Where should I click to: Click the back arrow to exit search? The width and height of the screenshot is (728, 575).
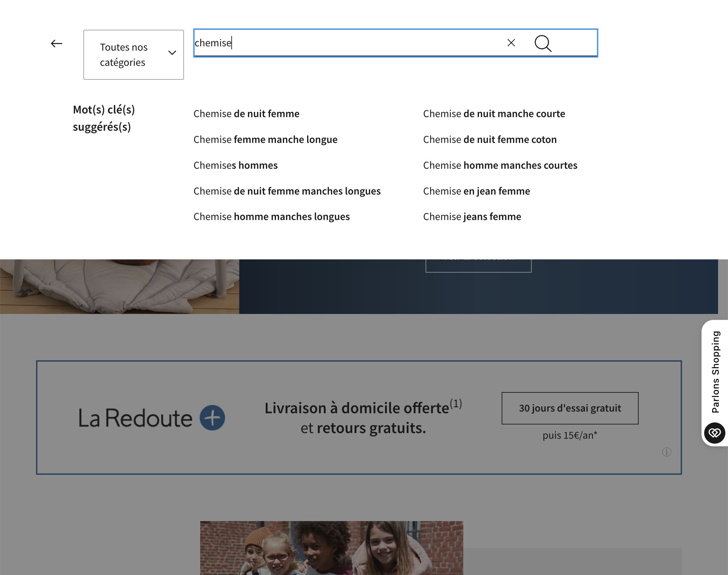coord(57,43)
